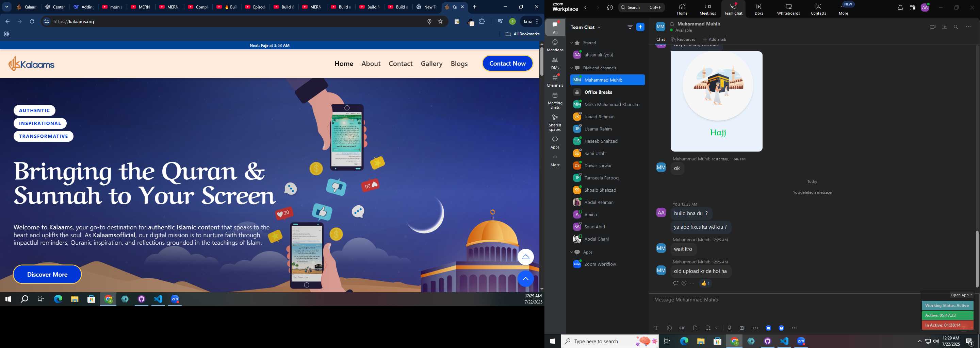Open the Zoom Docs tab
This screenshot has height=348, width=980.
click(759, 9)
